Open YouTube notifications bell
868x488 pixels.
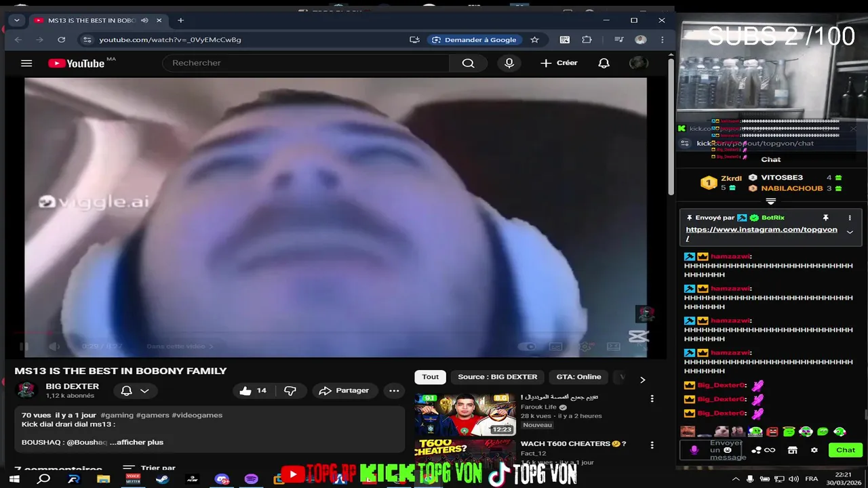click(x=604, y=63)
